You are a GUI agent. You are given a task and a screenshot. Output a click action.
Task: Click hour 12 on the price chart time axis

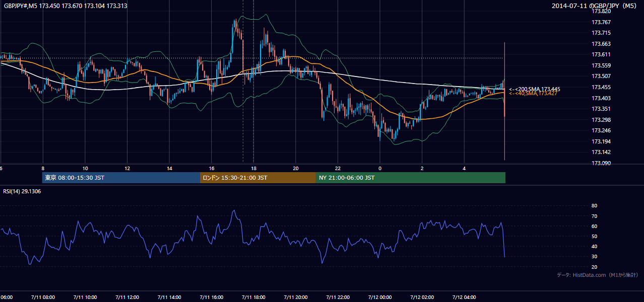[127, 168]
